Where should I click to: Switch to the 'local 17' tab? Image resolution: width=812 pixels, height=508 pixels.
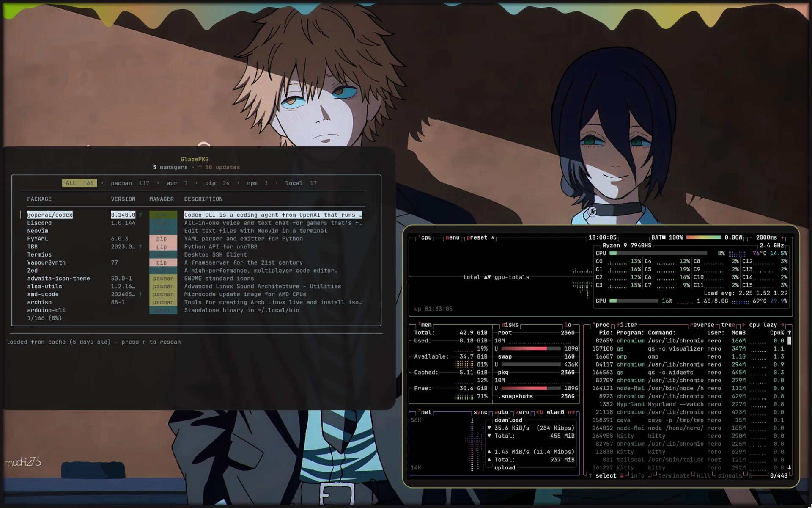(x=301, y=183)
